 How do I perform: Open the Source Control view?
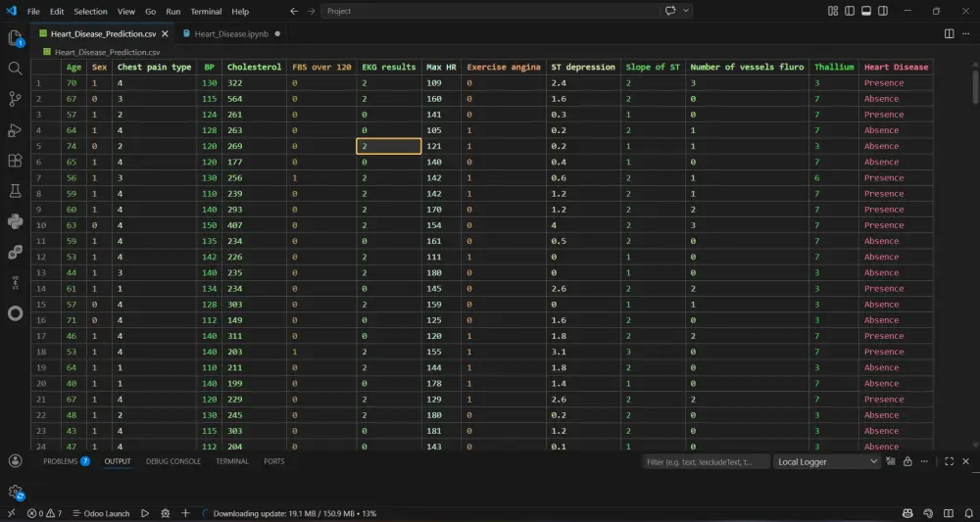tap(15, 99)
